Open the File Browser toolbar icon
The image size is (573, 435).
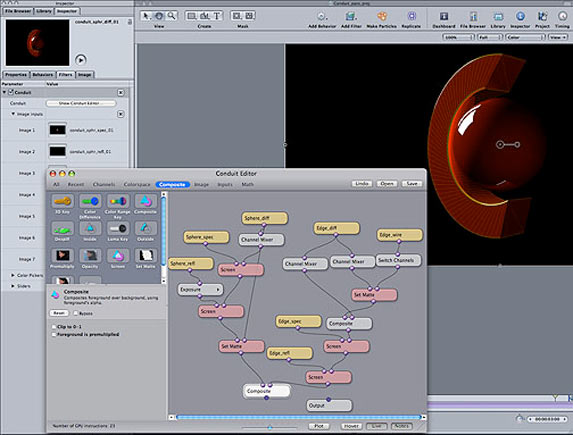pos(473,16)
